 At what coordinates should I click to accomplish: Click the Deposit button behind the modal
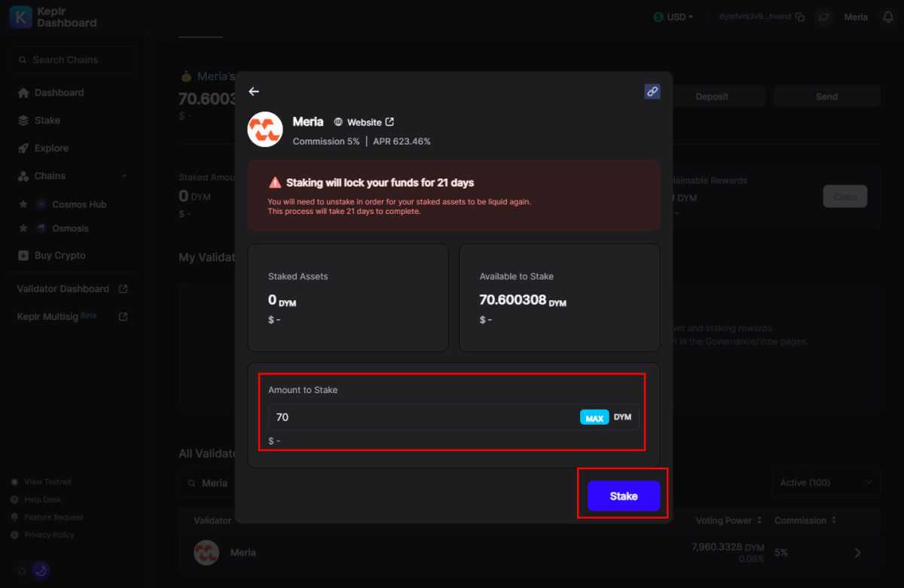tap(712, 96)
